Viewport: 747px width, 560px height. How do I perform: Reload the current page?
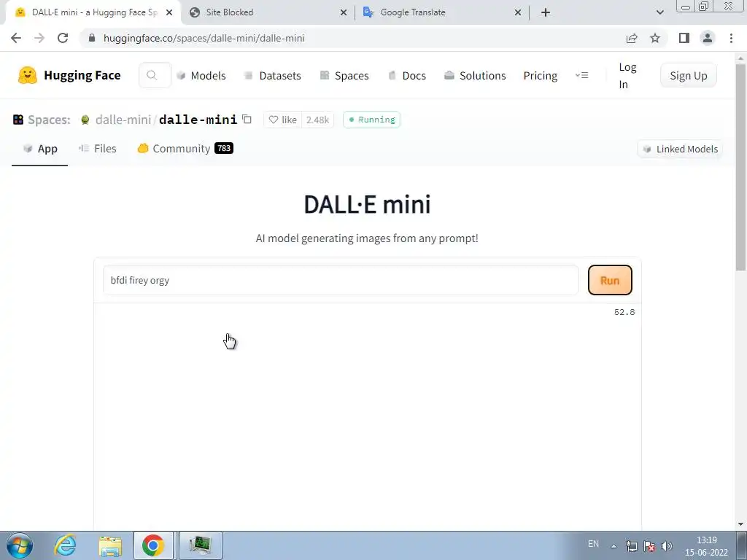point(63,38)
